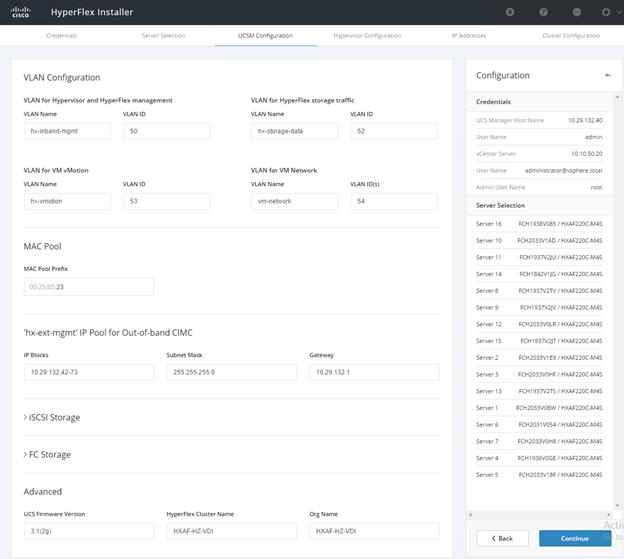The width and height of the screenshot is (624, 559).
Task: Select the Server 10 row
Action: pyautogui.click(x=539, y=240)
